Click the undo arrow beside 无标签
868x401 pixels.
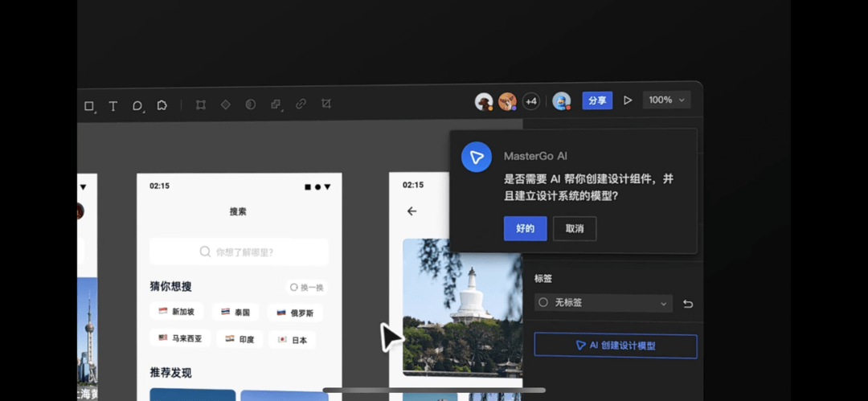coord(687,304)
